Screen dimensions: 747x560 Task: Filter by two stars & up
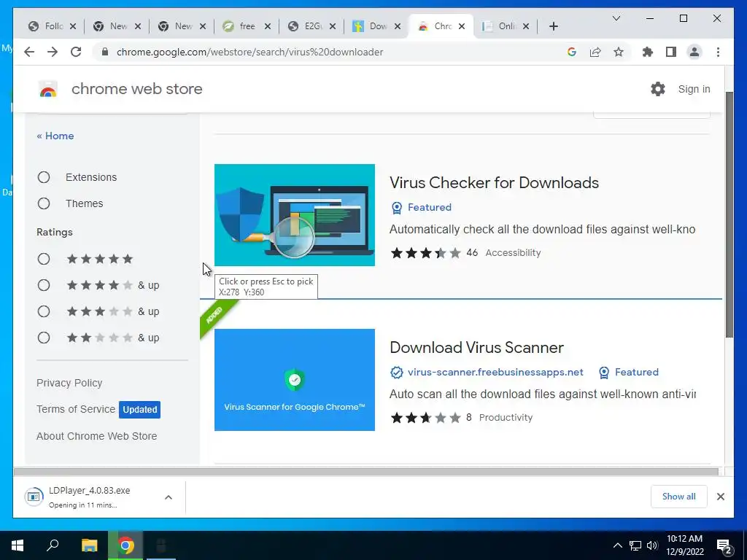coord(44,338)
